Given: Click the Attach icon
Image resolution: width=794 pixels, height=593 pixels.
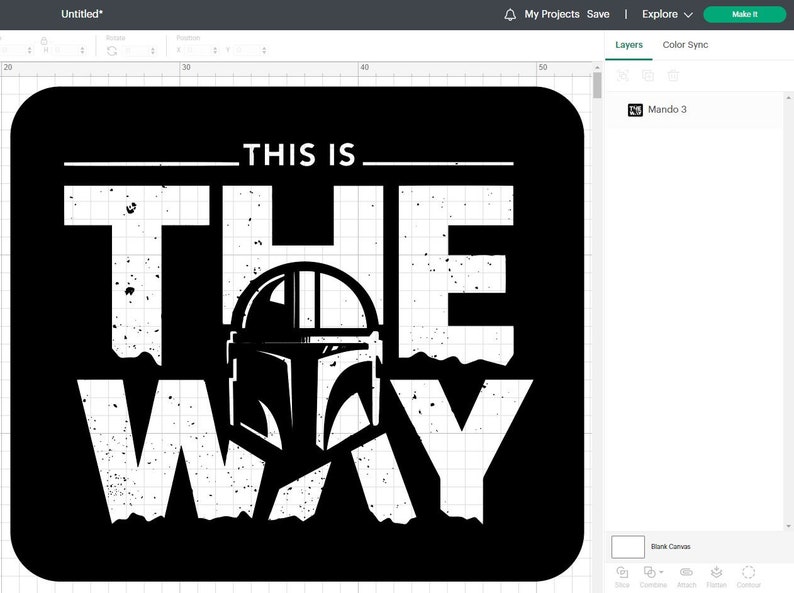Looking at the screenshot, I should tap(686, 572).
